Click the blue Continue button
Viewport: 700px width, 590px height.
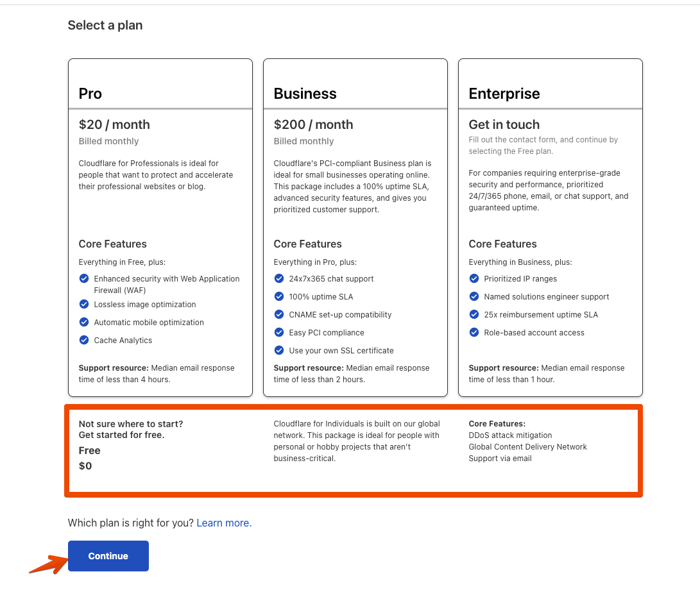click(x=108, y=555)
